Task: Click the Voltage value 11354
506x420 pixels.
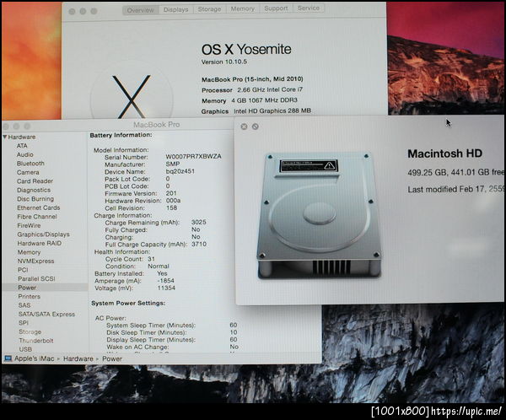Action: (166, 288)
